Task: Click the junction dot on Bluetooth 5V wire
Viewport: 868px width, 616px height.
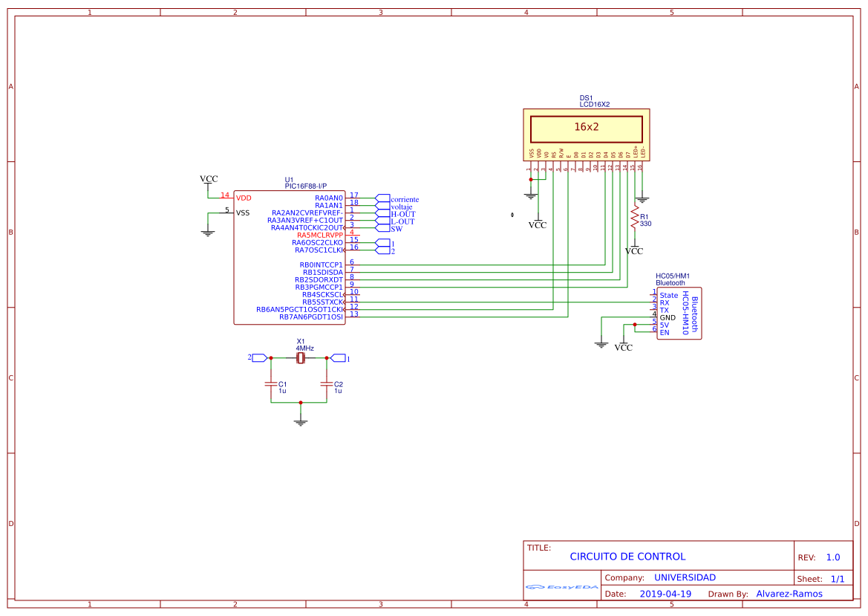Action: 635,325
